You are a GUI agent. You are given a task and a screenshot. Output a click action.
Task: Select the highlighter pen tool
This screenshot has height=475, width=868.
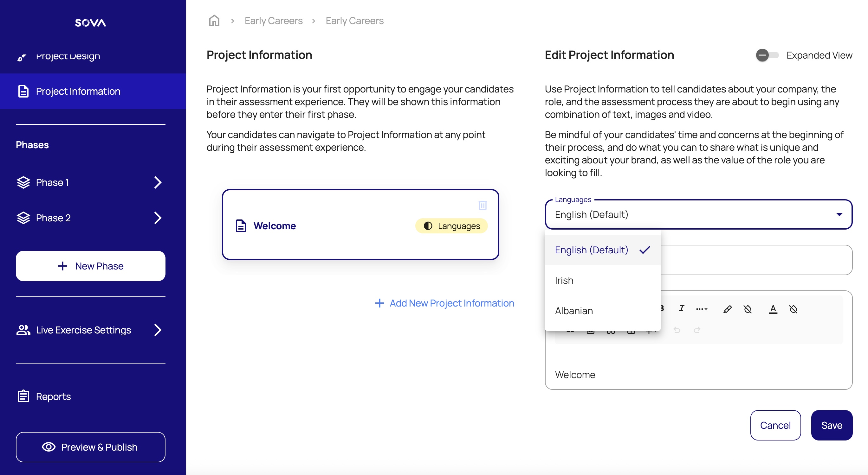(x=727, y=309)
